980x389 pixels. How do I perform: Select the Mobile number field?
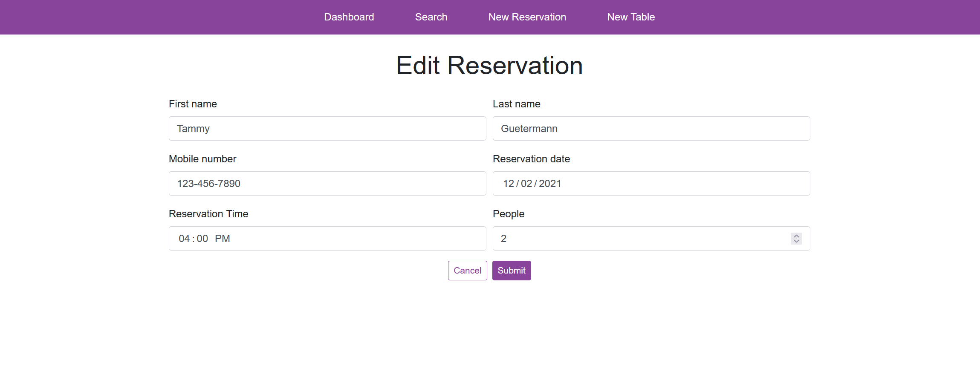[x=327, y=183]
